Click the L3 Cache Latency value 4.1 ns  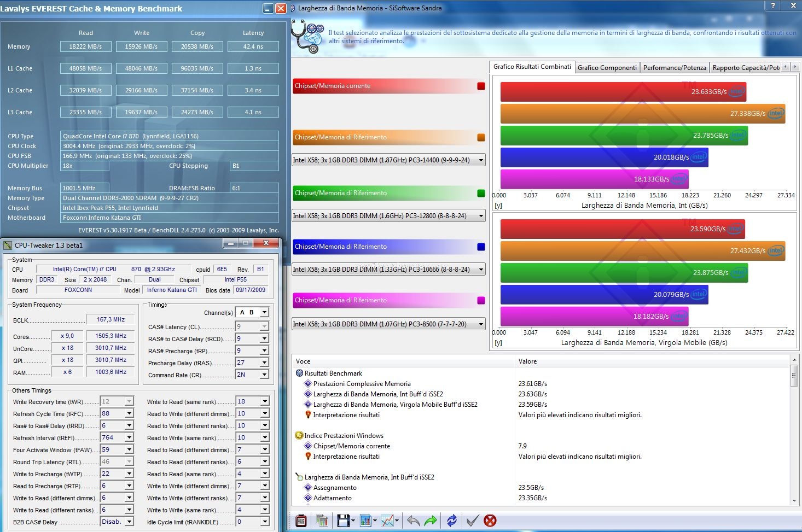pos(253,112)
